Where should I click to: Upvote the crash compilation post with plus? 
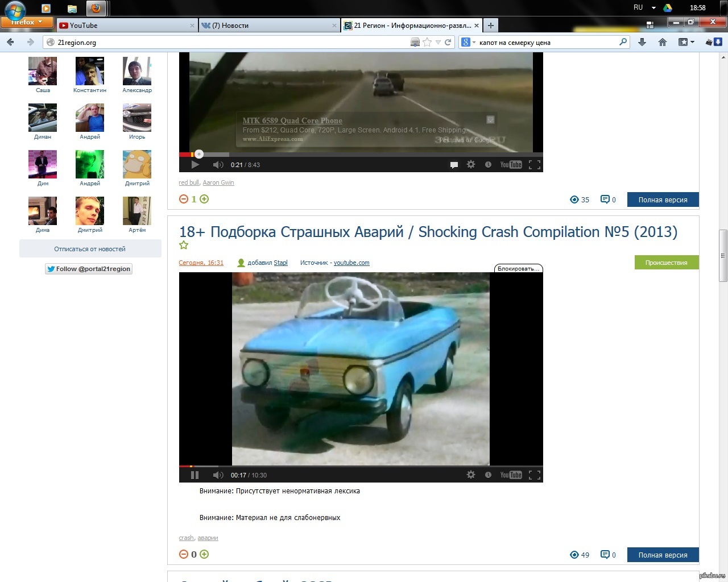pos(204,554)
